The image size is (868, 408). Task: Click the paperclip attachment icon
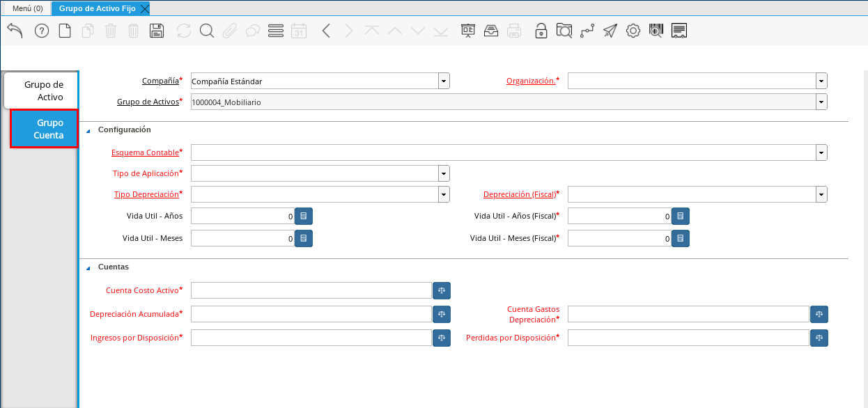click(230, 31)
